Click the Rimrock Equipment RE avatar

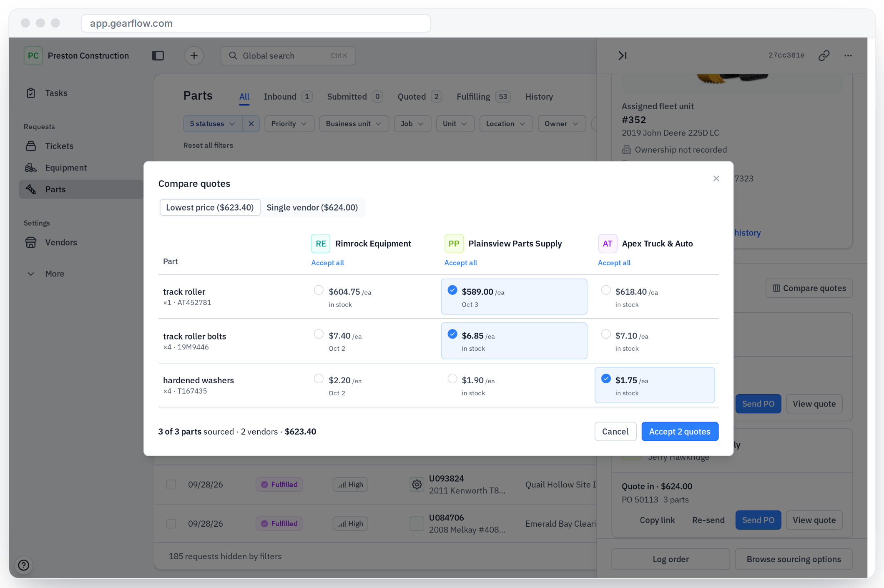(x=321, y=244)
